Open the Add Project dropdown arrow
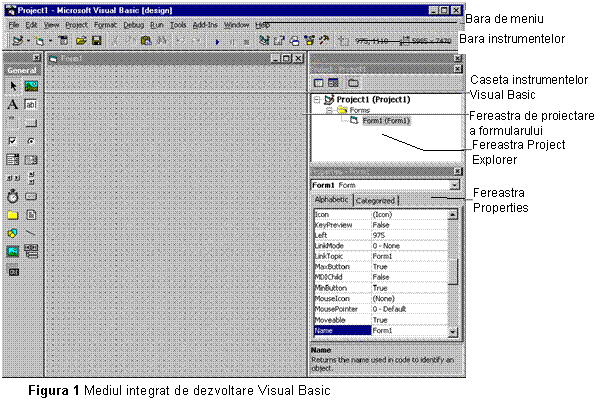 [28, 40]
